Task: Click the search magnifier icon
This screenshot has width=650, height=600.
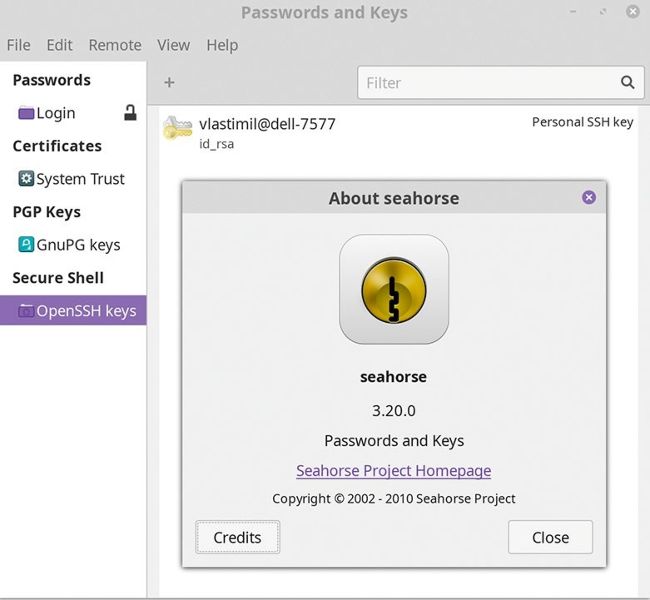Action: tap(627, 83)
